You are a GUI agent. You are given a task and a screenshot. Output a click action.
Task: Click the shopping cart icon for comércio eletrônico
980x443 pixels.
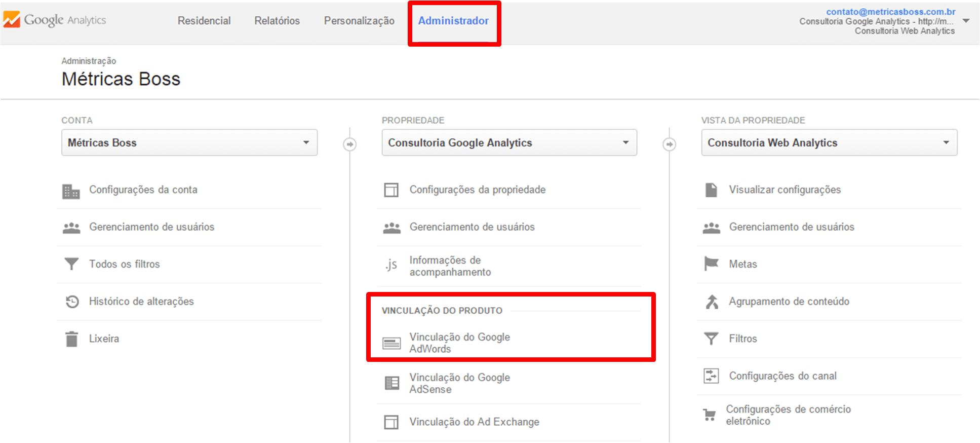(x=710, y=415)
